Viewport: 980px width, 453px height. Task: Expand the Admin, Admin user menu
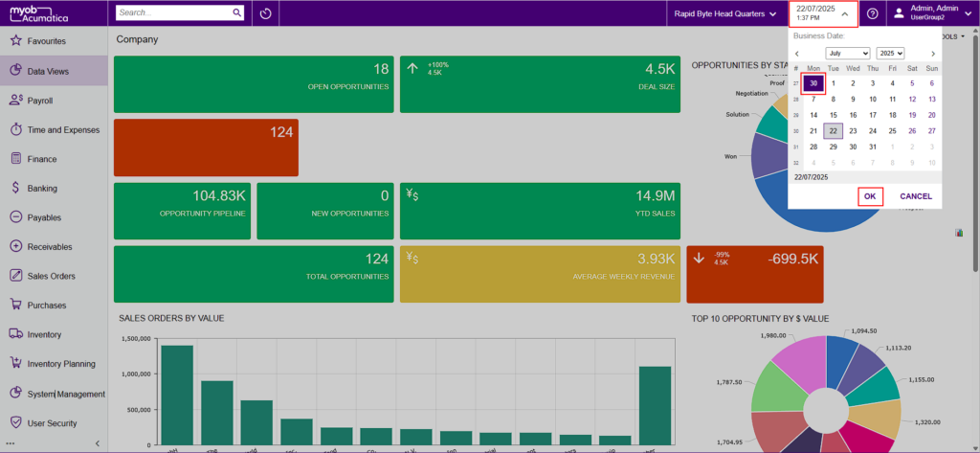coord(933,13)
